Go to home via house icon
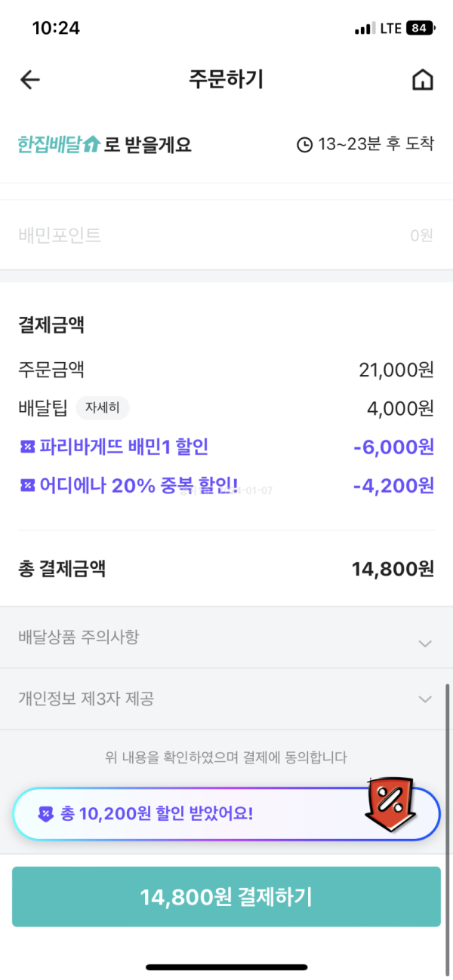The image size is (453, 980). click(423, 80)
